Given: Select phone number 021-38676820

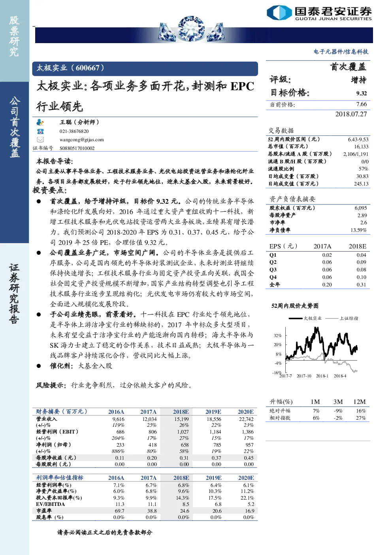Looking at the screenshot, I should point(74,131).
